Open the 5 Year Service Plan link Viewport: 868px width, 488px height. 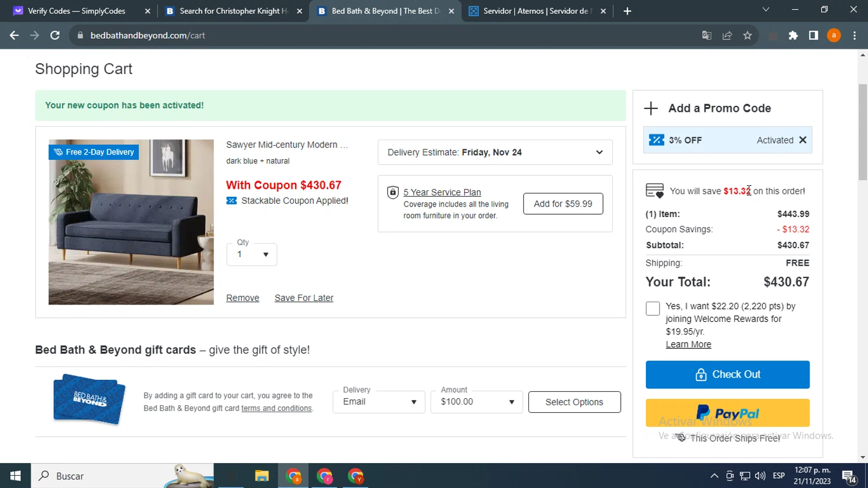click(442, 192)
